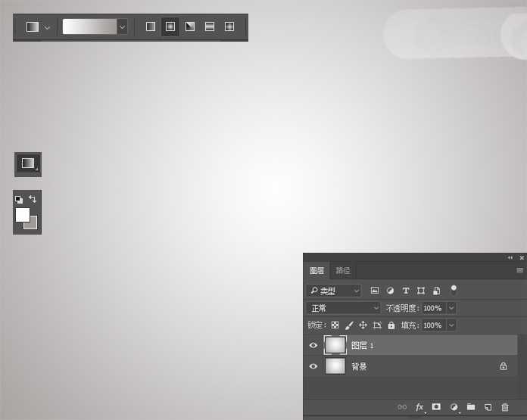Choose the reflected gradient style icon
The height and width of the screenshot is (420, 527).
[x=210, y=26]
